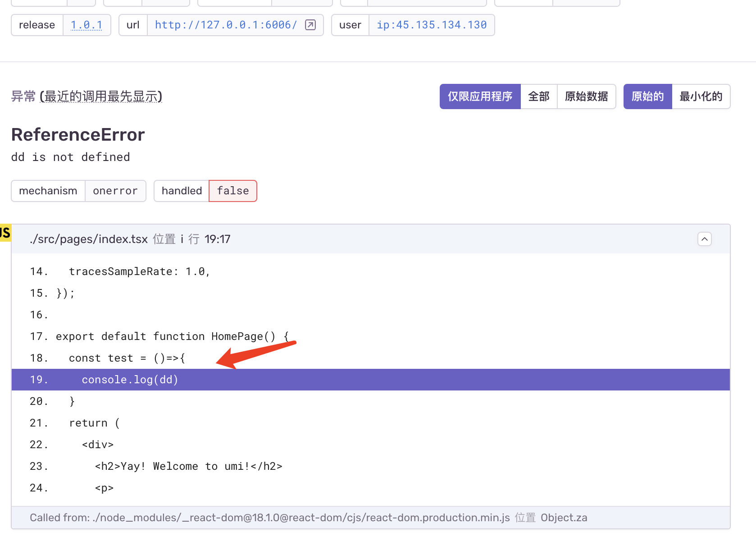
Task: Click code line 15 closing brace
Action: 371,293
